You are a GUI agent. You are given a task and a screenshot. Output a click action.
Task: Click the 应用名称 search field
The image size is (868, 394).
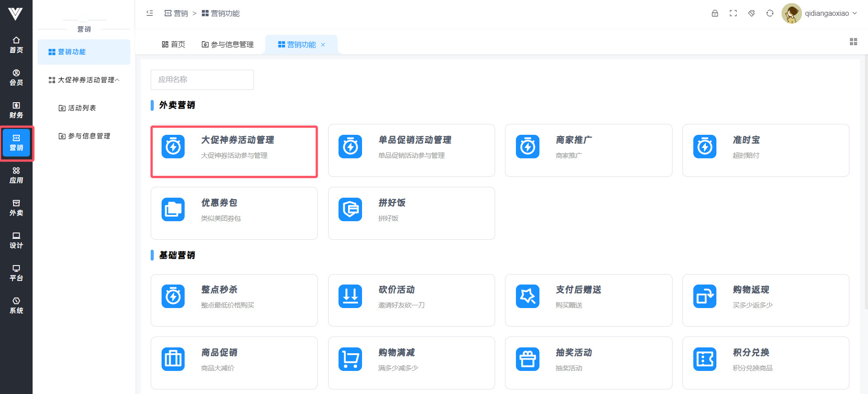pos(202,80)
